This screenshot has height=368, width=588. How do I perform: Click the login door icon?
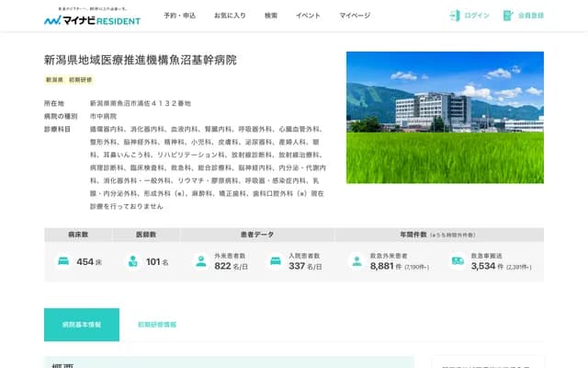click(x=454, y=16)
